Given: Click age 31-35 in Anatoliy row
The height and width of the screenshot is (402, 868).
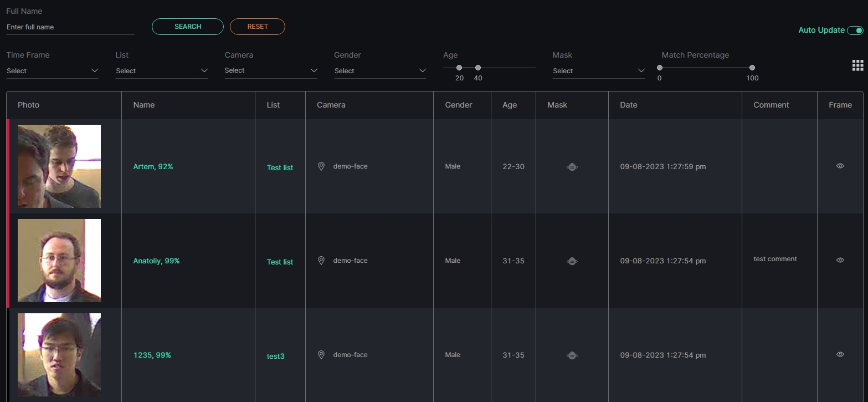Looking at the screenshot, I should (513, 261).
